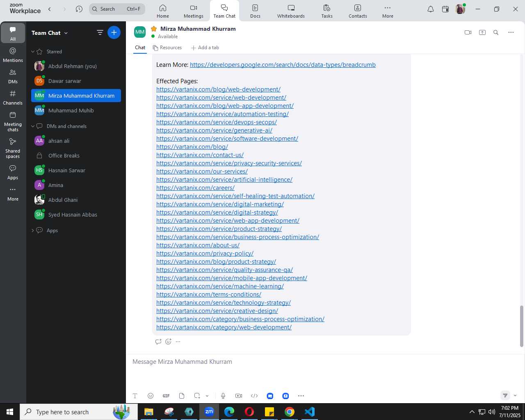Open More options in left sidebar
Image resolution: width=525 pixels, height=420 pixels.
tap(13, 194)
